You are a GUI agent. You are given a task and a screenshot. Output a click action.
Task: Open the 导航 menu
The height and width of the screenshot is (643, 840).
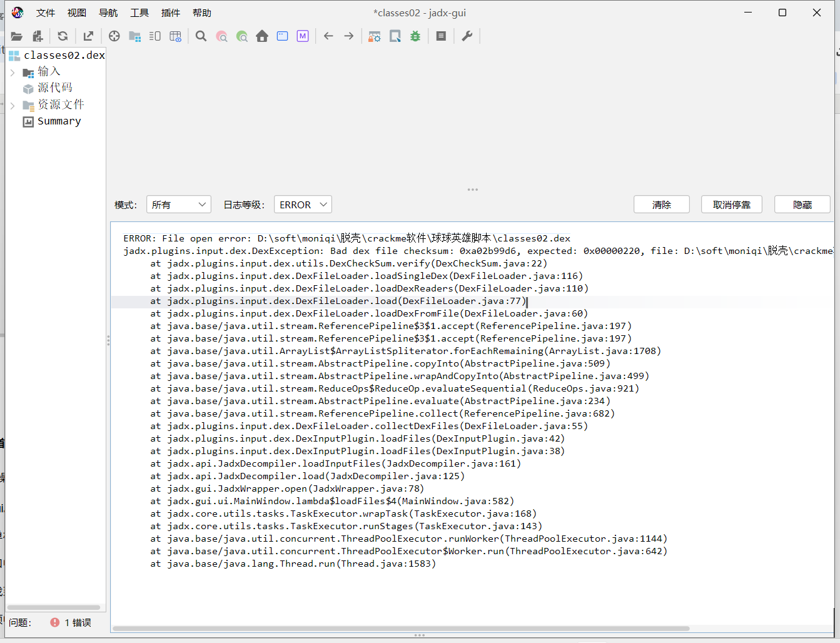coord(108,13)
